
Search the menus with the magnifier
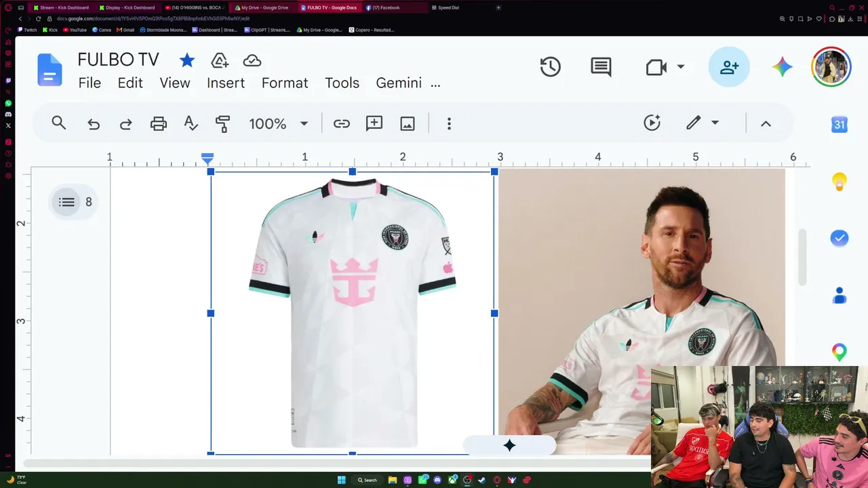click(x=59, y=123)
